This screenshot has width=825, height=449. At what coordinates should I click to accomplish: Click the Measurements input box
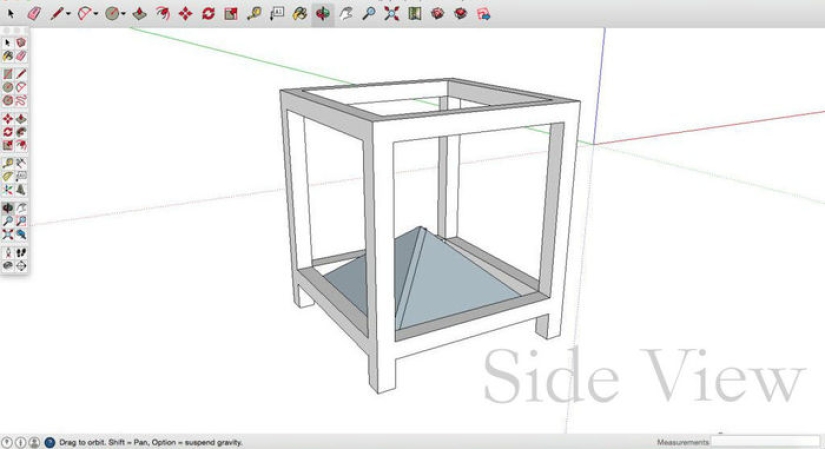(765, 441)
